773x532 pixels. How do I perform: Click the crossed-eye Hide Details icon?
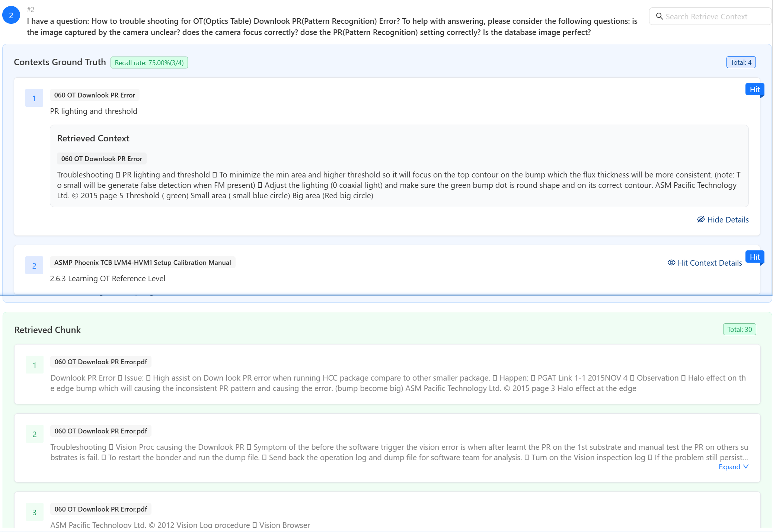coord(701,219)
